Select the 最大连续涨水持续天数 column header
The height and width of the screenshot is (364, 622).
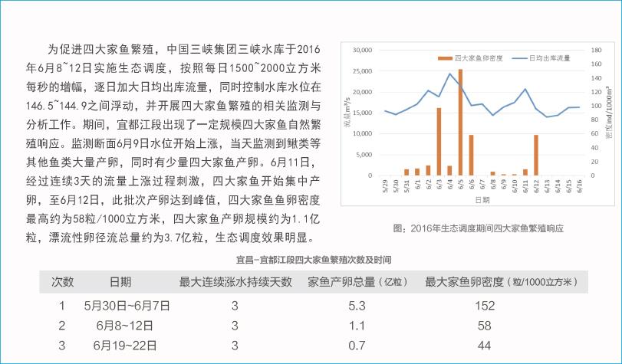(235, 281)
